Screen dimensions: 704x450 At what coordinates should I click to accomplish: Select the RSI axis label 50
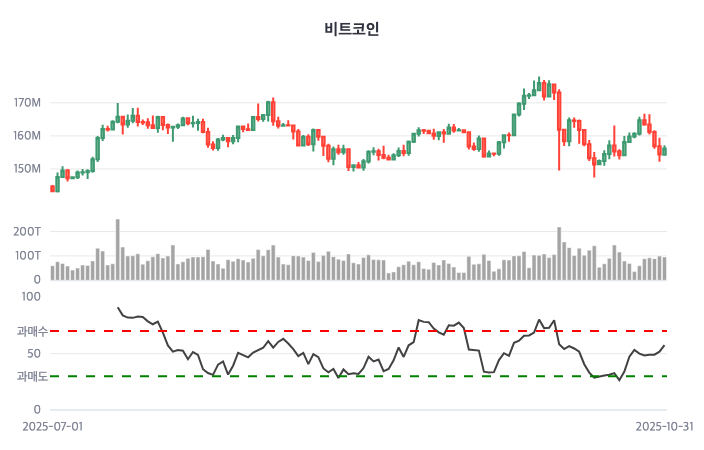click(x=33, y=353)
